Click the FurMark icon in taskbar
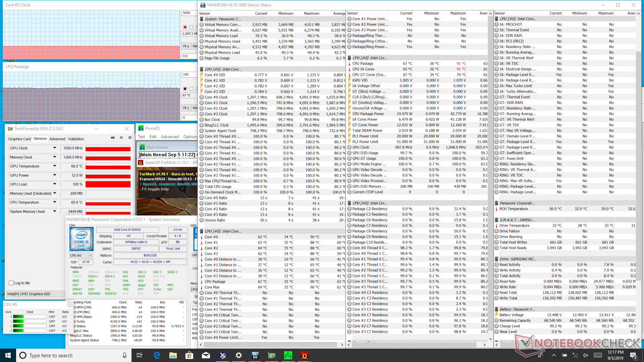644x362 pixels. point(304,355)
